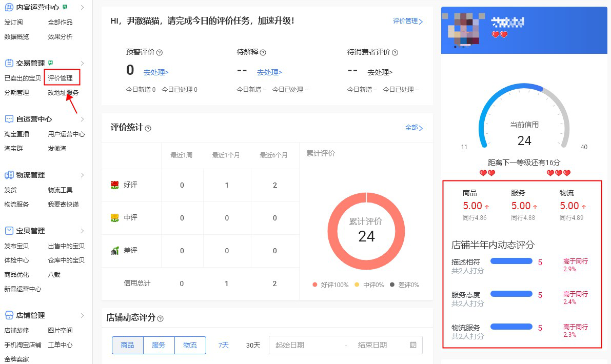Expand the 自运营中心 section arrow
The width and height of the screenshot is (611, 364).
tap(82, 119)
